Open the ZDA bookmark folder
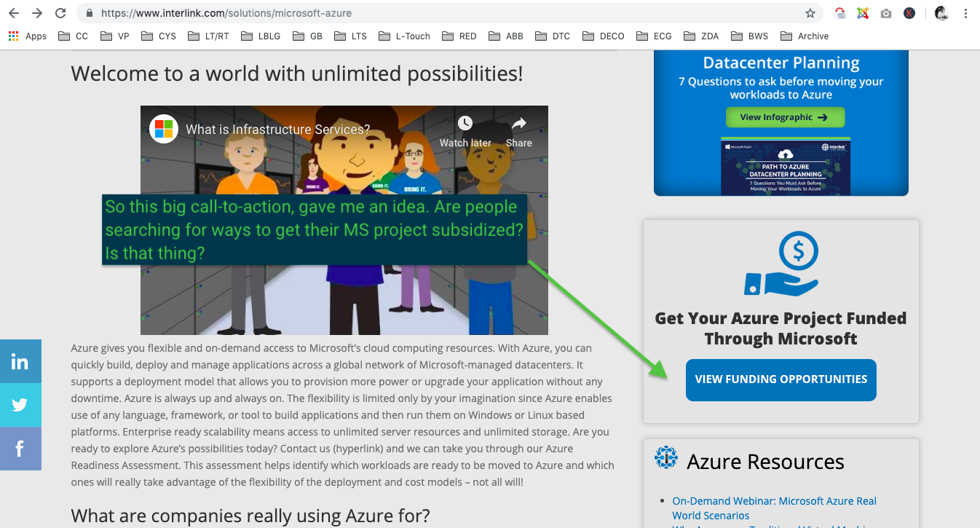The image size is (980, 528). [702, 36]
